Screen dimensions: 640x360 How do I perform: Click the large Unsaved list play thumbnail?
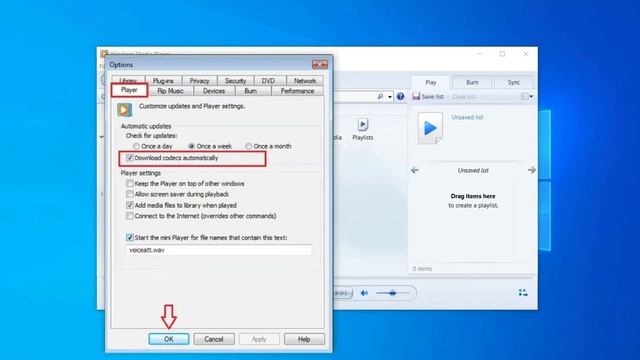point(430,128)
